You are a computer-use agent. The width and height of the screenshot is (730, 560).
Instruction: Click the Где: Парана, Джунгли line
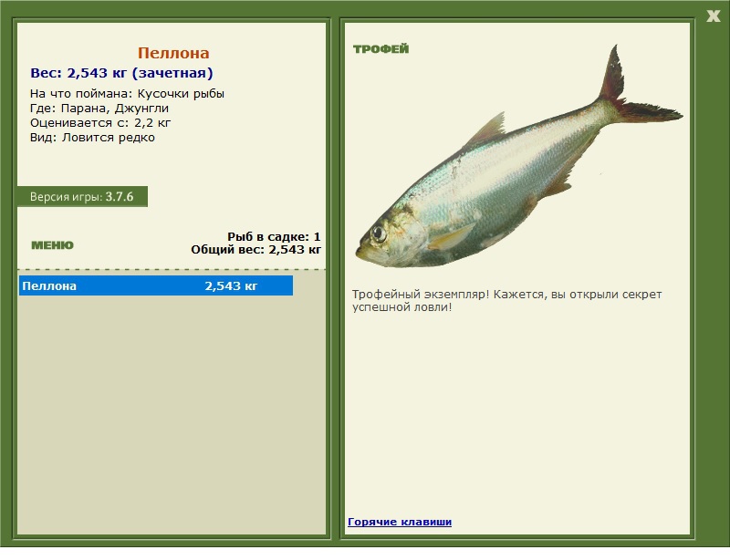99,109
